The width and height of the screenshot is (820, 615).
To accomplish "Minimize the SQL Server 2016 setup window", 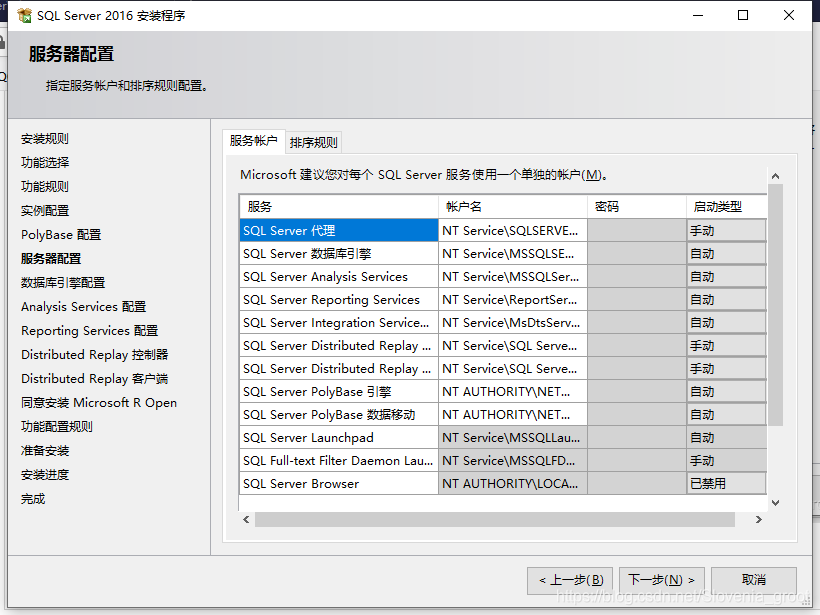I will click(x=698, y=15).
